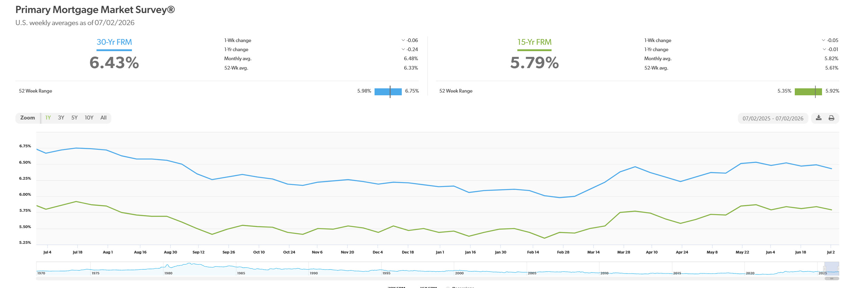Screen dimensions: 868x288
Task: Click the 1-Wk change down arrow for 15-Yr
Action: 823,40
